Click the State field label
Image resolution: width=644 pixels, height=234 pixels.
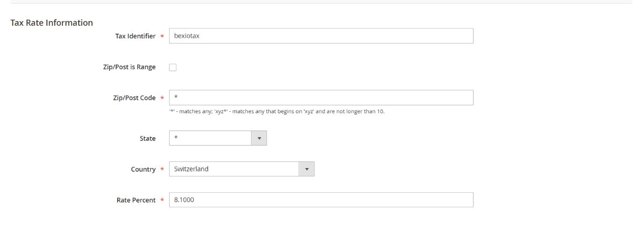pyautogui.click(x=148, y=139)
